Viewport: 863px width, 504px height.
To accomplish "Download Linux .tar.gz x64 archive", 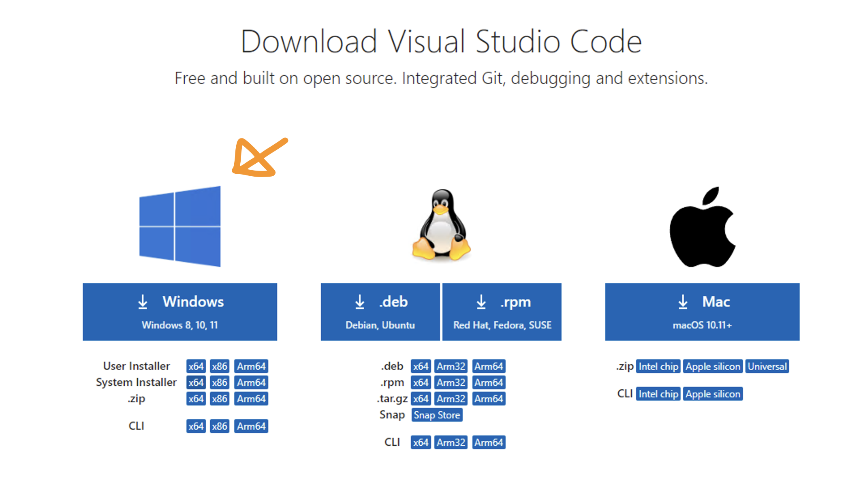I will coord(421,399).
